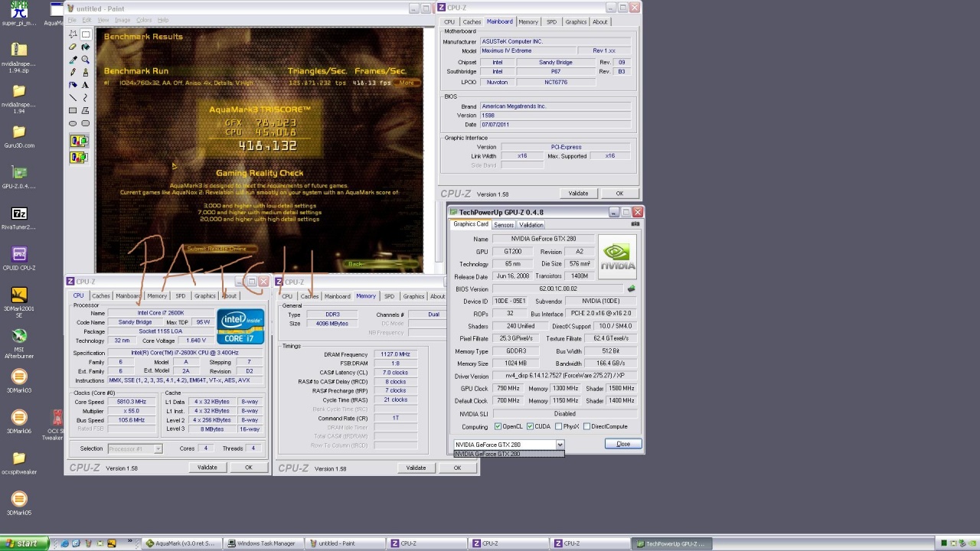The height and width of the screenshot is (551, 980).
Task: Pick the Magnifier tool in Paint
Action: tap(85, 60)
